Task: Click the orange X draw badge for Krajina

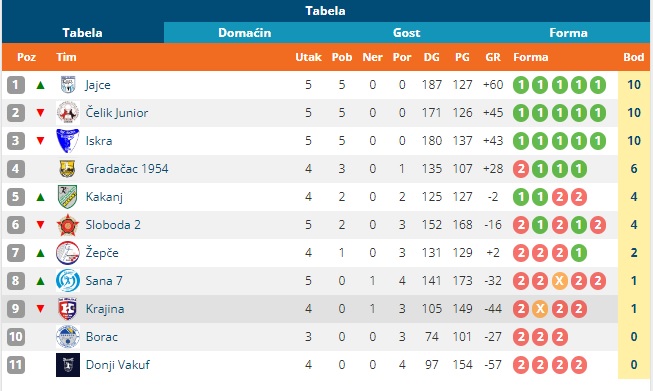Action: coord(540,309)
